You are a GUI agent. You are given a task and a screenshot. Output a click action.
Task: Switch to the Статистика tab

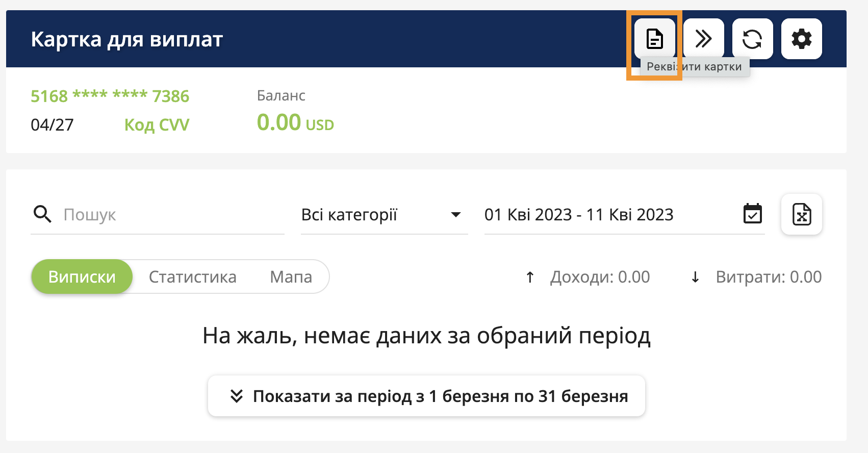[x=192, y=277]
